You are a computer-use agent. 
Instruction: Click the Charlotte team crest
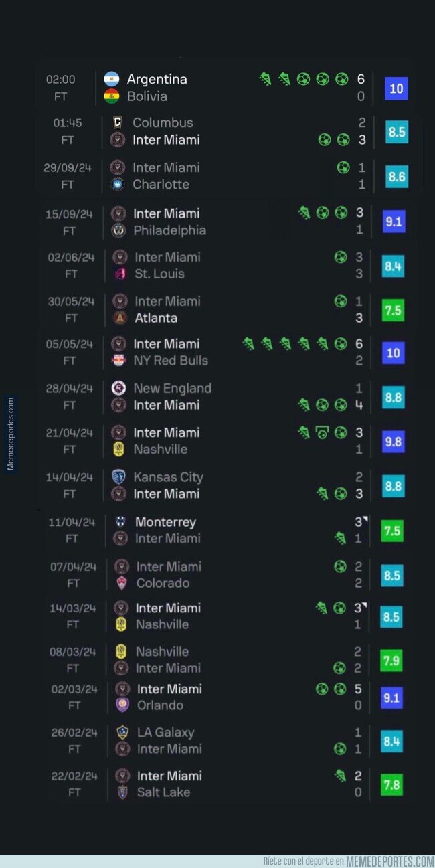[118, 184]
